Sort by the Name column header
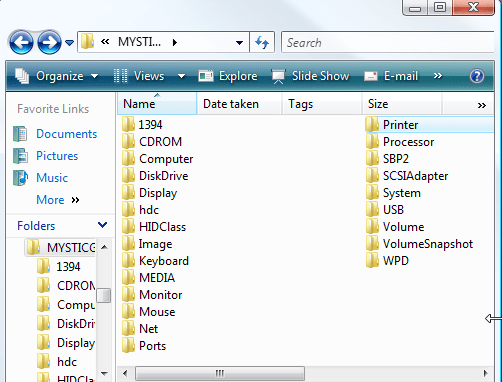The width and height of the screenshot is (502, 382). point(157,104)
